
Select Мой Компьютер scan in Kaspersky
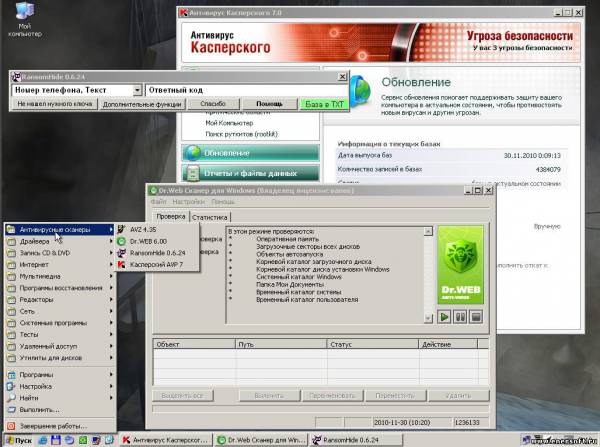click(229, 123)
